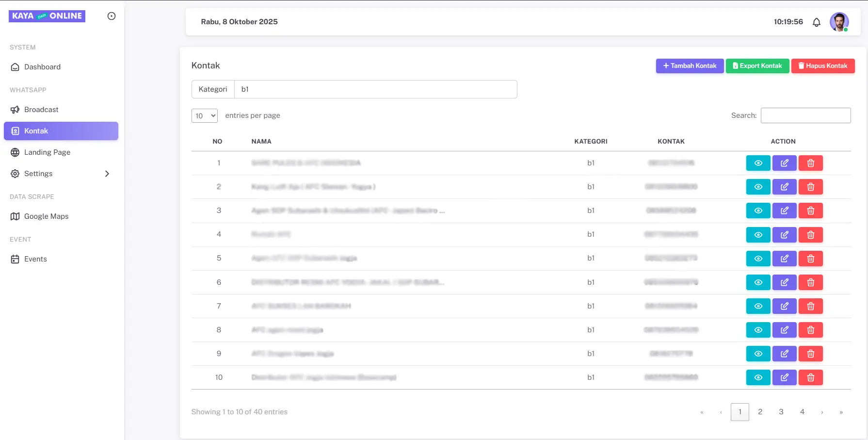Click the edit icon for row 1
This screenshot has width=868, height=440.
784,163
